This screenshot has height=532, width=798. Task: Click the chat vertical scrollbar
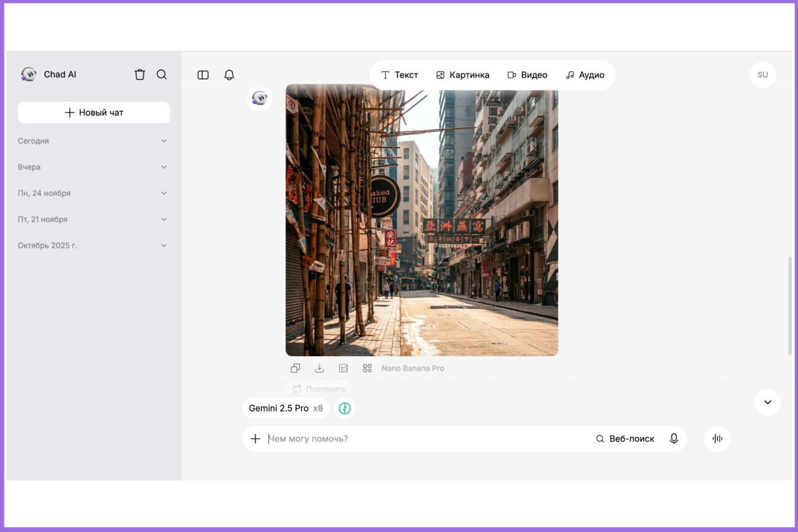(789, 306)
